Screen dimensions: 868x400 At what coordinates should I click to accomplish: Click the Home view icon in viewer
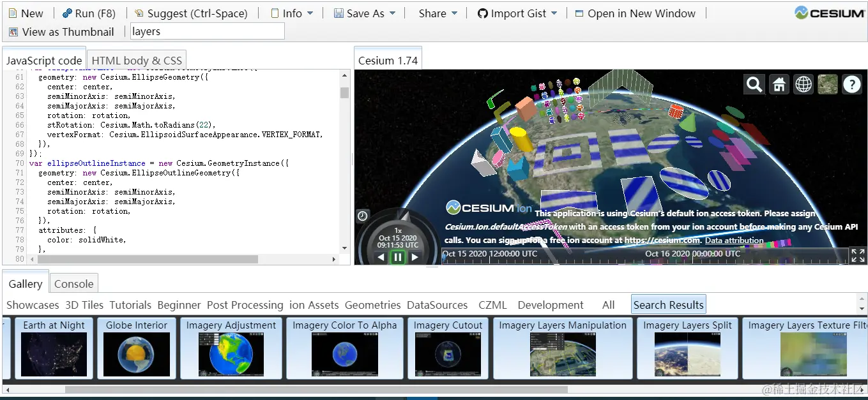pyautogui.click(x=779, y=84)
